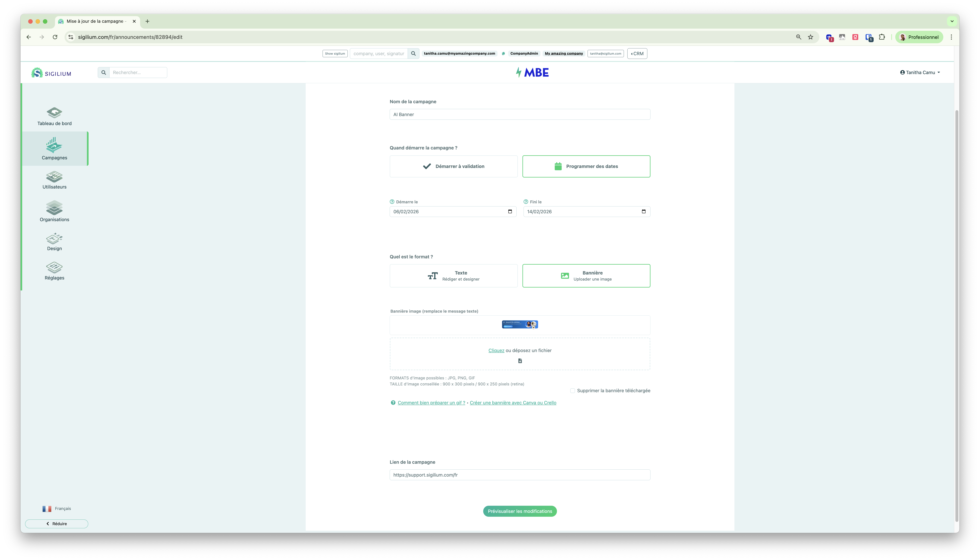
Task: Open the Démarre le date picker calendar
Action: [x=510, y=212]
